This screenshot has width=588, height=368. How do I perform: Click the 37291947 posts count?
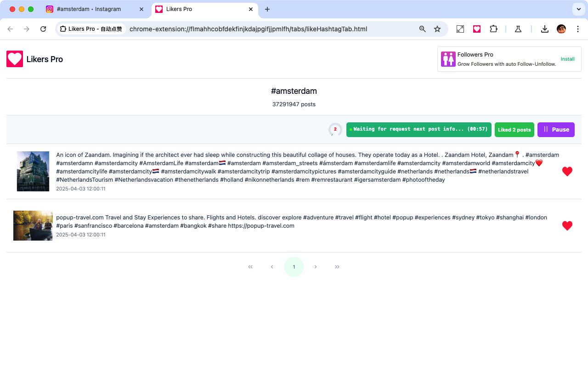coord(294,104)
